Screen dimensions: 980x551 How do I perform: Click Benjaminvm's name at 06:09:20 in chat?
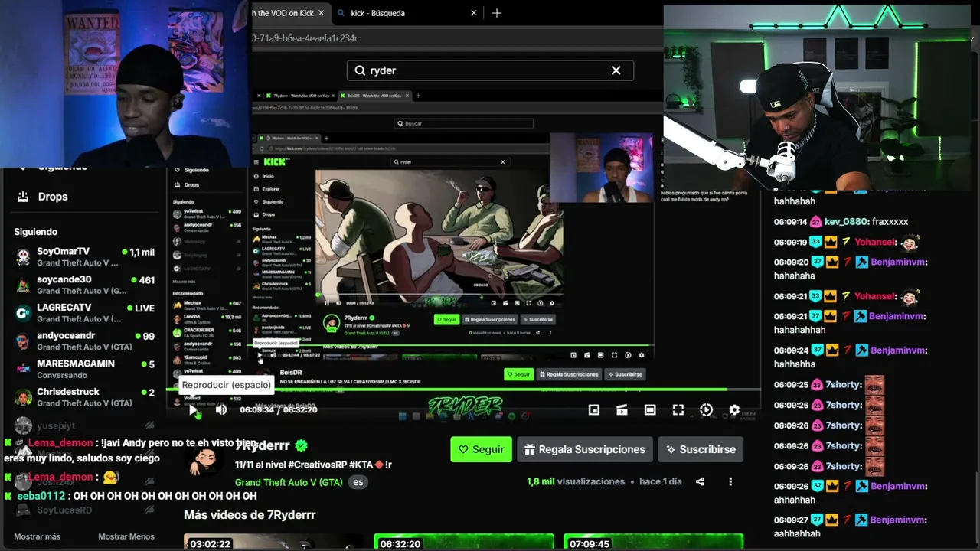click(899, 262)
